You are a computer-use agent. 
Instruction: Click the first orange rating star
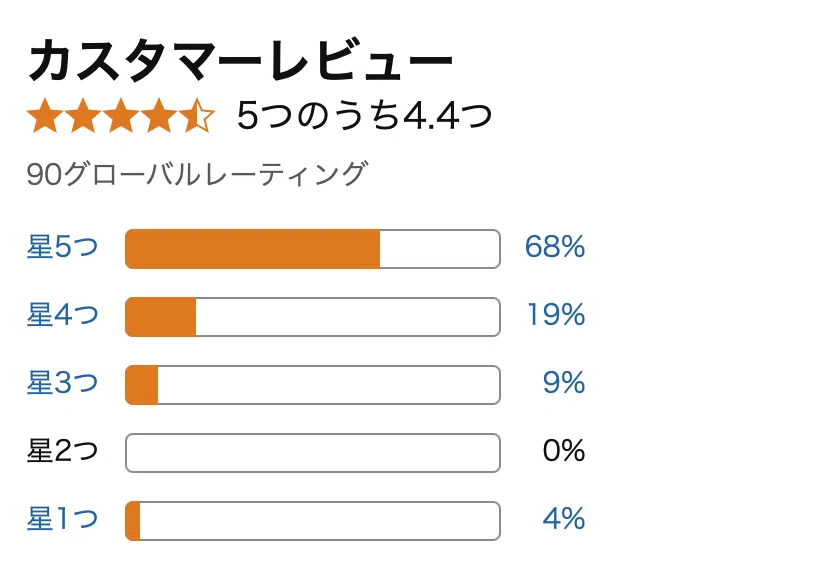(x=45, y=115)
